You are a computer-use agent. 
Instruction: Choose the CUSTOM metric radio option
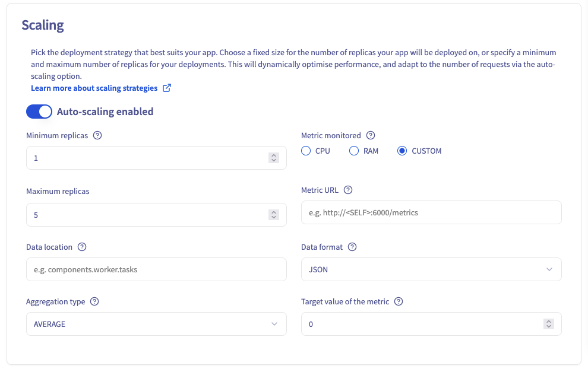point(402,151)
